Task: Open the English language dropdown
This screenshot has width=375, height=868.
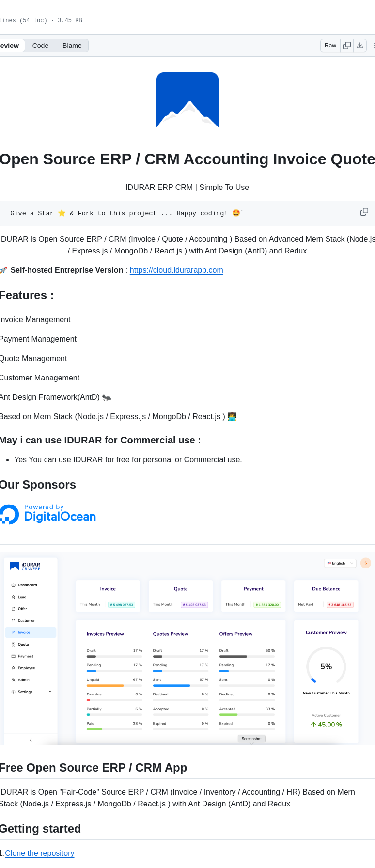Action: coord(340,563)
